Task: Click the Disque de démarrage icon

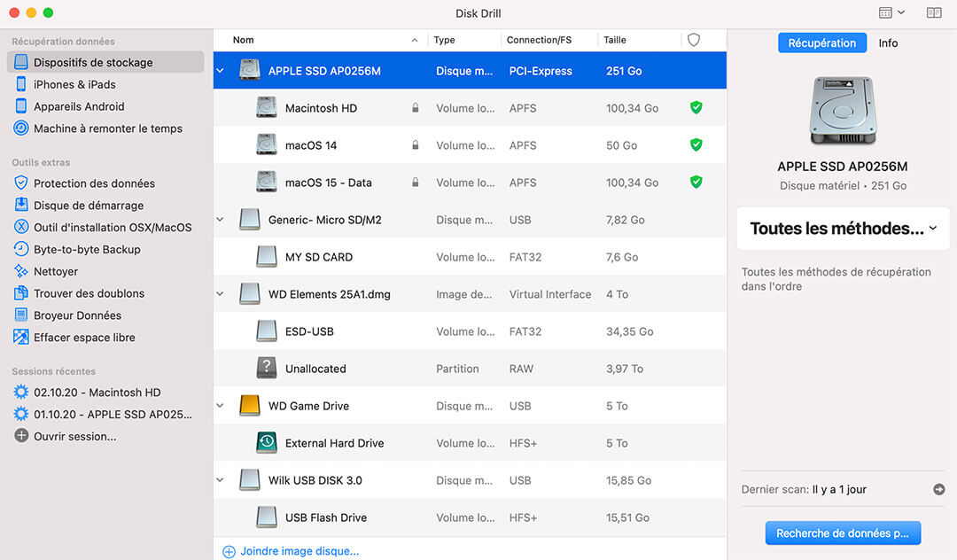Action: (20, 205)
